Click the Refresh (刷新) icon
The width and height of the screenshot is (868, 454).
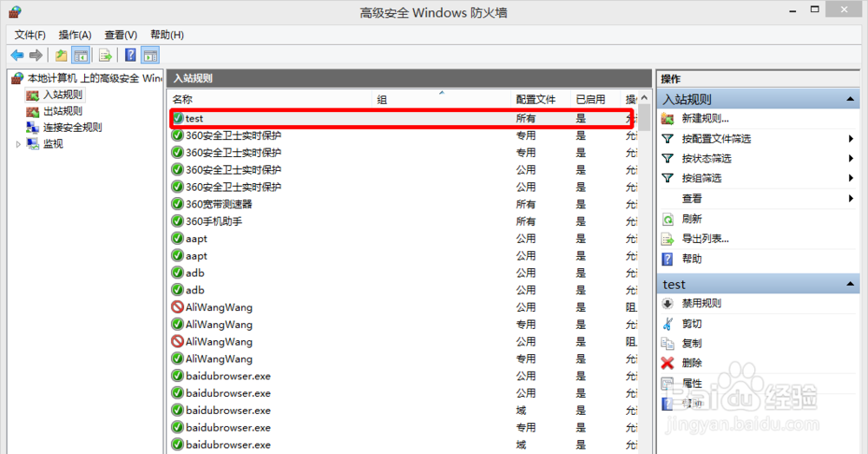click(667, 220)
